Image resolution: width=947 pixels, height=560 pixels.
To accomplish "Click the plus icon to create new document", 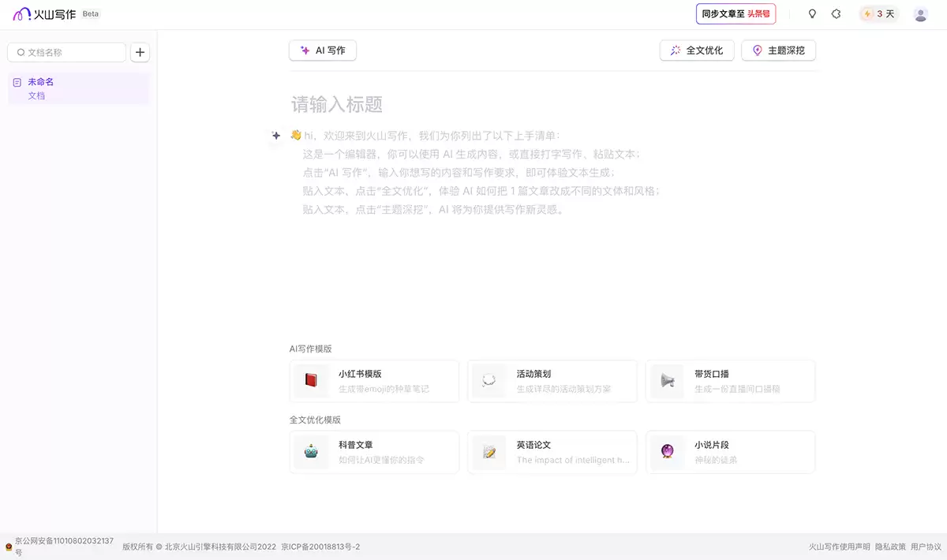I will [x=140, y=52].
